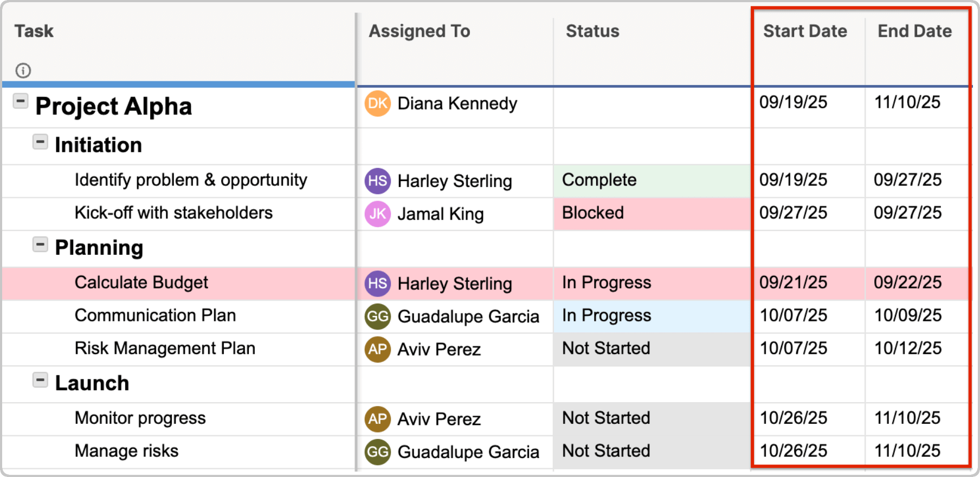Click Aviv Perez's avatar on Monitor progress row
This screenshot has height=477, width=980.
tap(378, 418)
